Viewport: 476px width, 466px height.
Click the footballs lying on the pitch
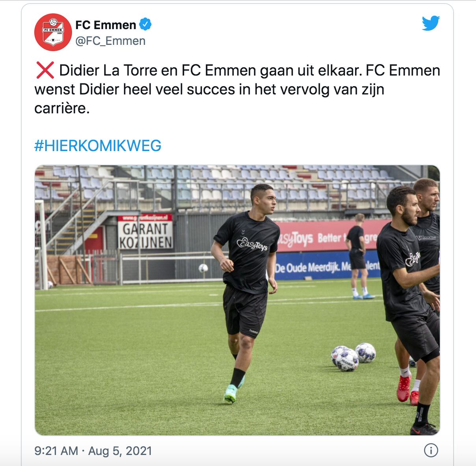point(353,357)
